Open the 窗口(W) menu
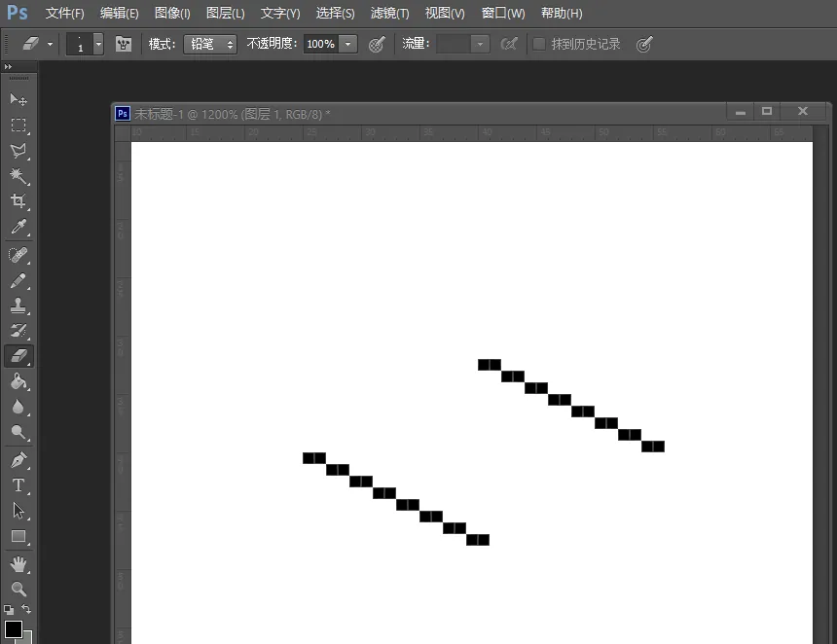Screen dimensions: 837x644 [503, 14]
